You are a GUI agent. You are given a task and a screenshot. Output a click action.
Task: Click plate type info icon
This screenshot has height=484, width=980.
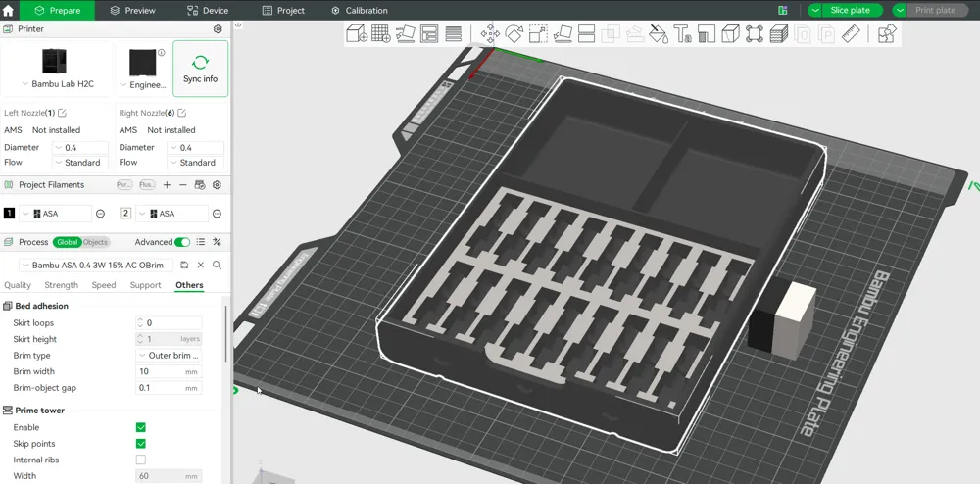click(162, 53)
